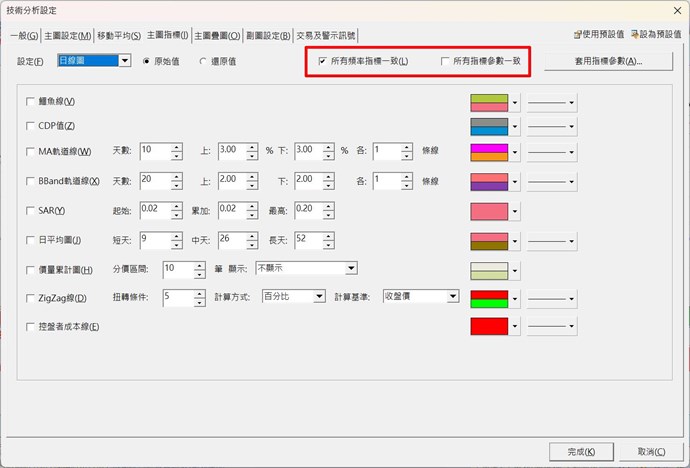Open the ZigZag 計算方式 百分比 dropdown
The image size is (690, 468).
click(319, 297)
